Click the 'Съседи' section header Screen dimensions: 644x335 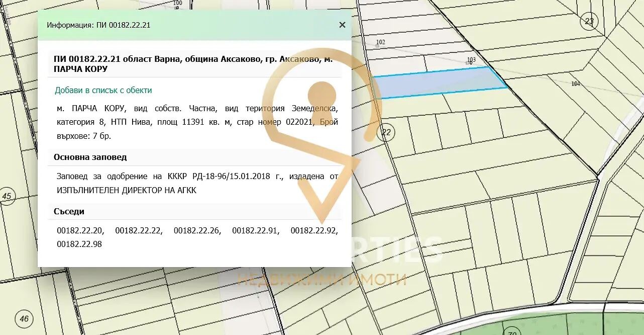(69, 211)
